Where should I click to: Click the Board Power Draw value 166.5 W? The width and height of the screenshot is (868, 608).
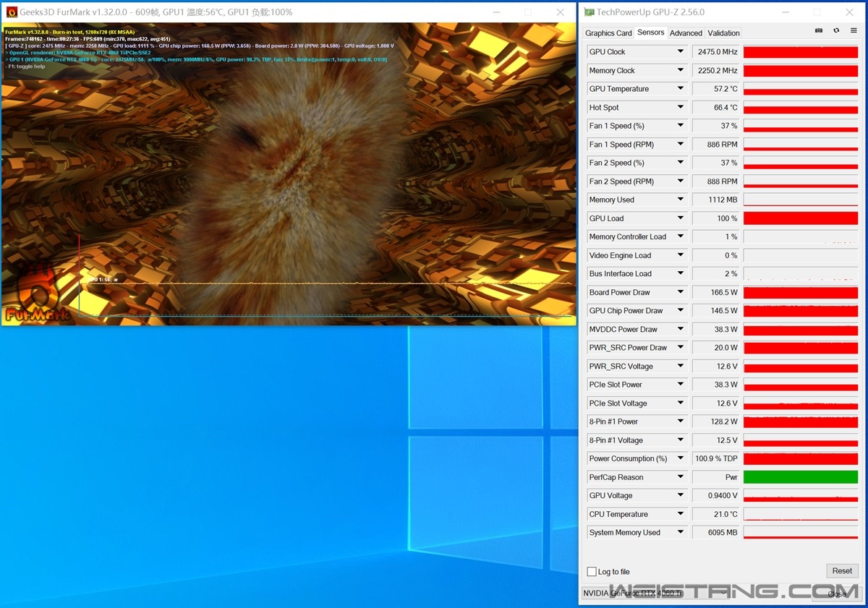[716, 292]
